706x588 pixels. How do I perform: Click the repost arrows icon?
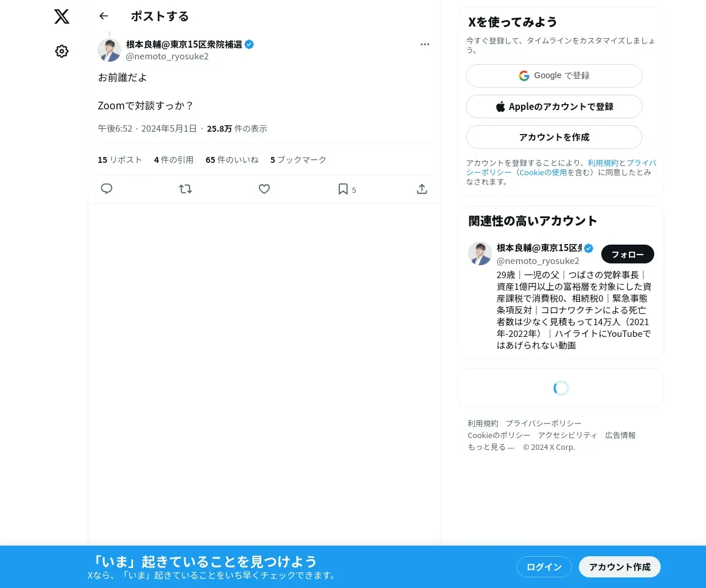click(x=185, y=189)
